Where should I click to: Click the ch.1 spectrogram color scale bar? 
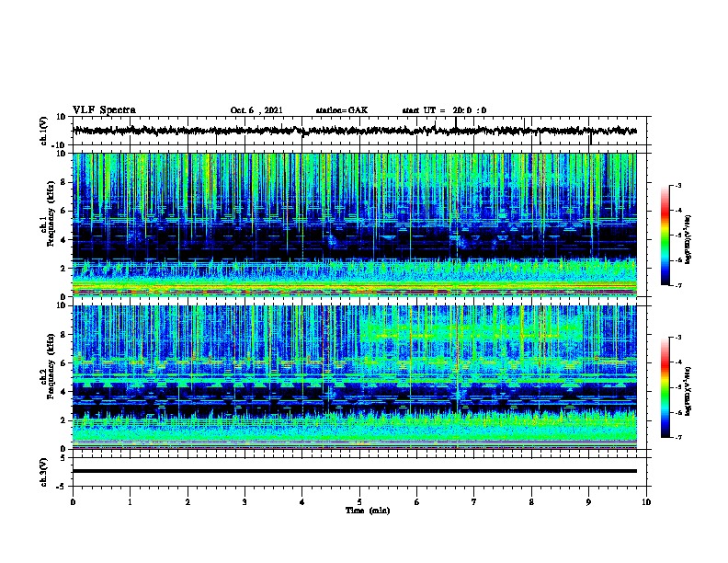(665, 236)
